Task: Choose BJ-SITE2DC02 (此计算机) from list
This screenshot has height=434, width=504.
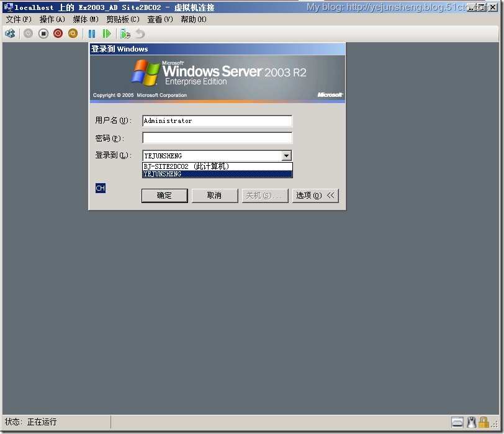Action: point(217,166)
